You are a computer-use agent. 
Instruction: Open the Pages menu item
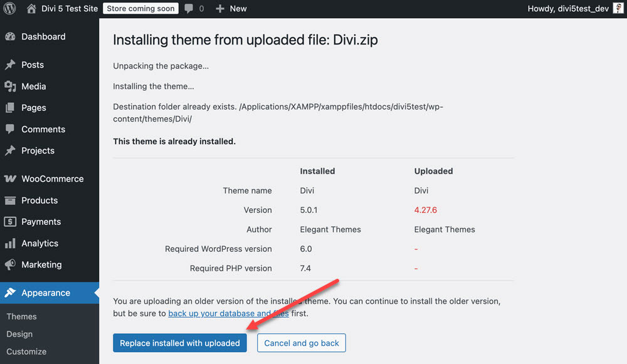tap(34, 108)
